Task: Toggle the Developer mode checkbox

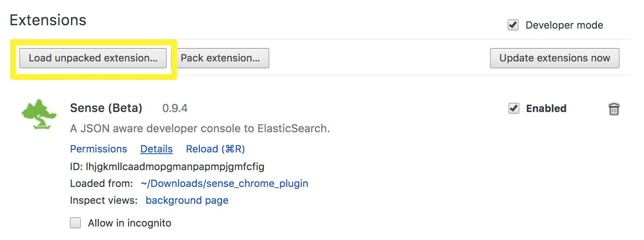Action: tap(513, 25)
